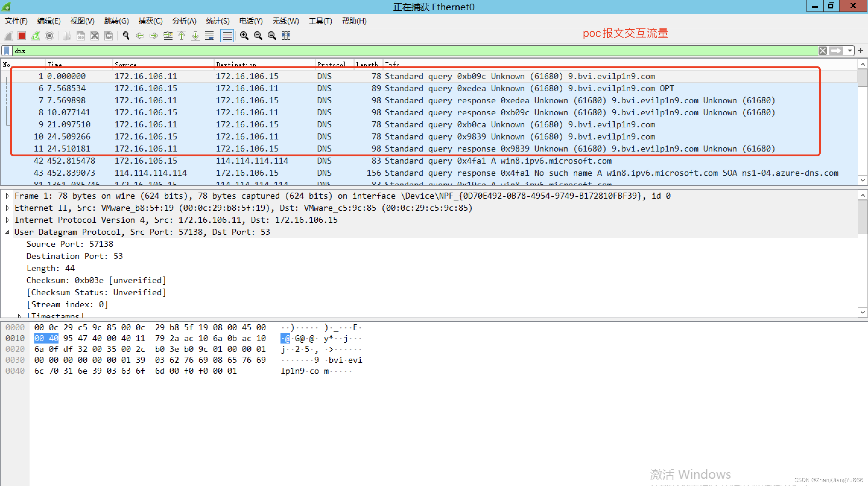868x486 pixels.
Task: Click the find packet magnifier
Action: [x=126, y=35]
